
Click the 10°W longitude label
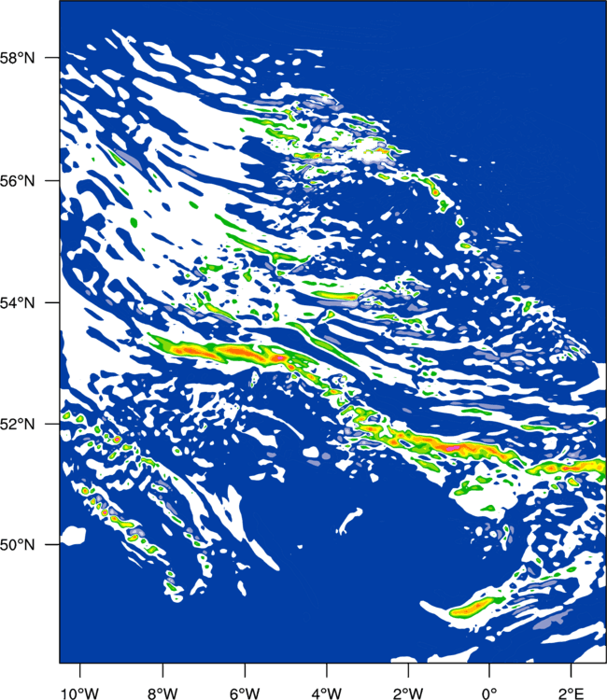[x=80, y=693]
